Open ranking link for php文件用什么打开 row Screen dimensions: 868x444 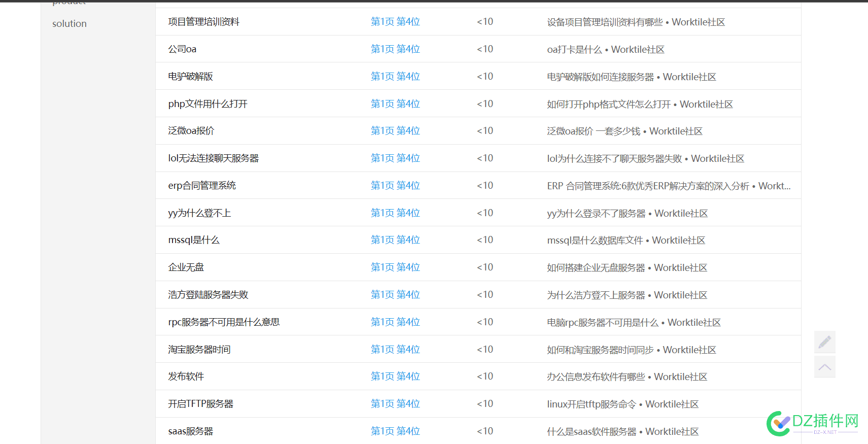[395, 104]
